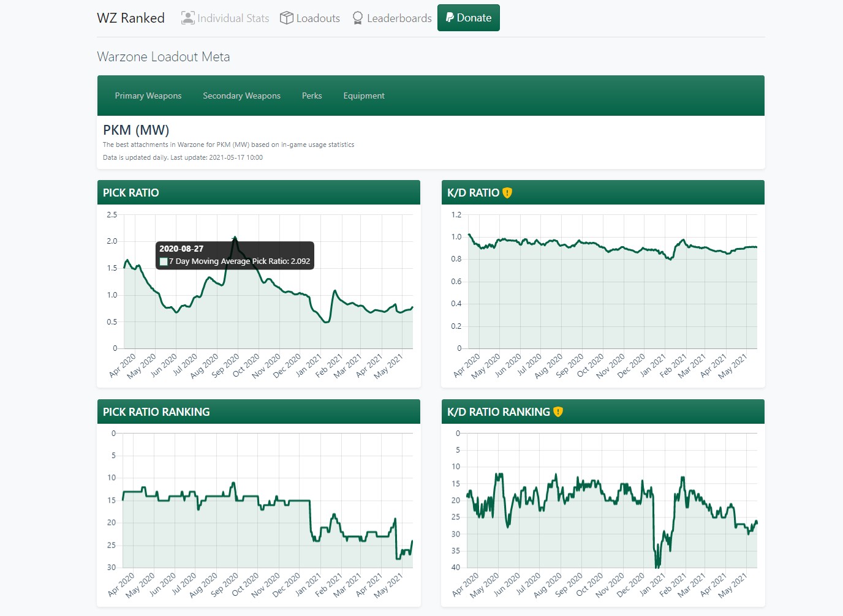Navigate to the Loadouts page
843x616 pixels.
[x=317, y=18]
